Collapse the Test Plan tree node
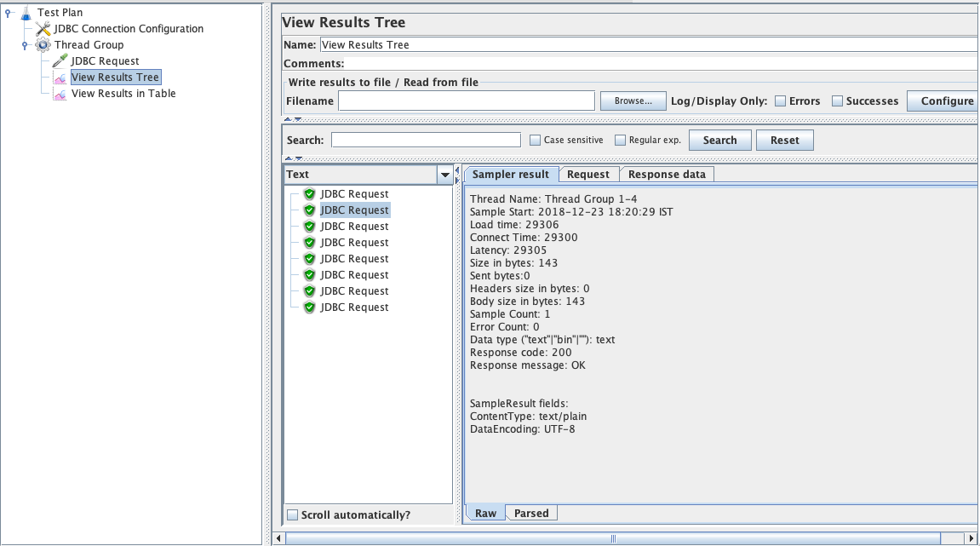The image size is (980, 546). pos(8,12)
